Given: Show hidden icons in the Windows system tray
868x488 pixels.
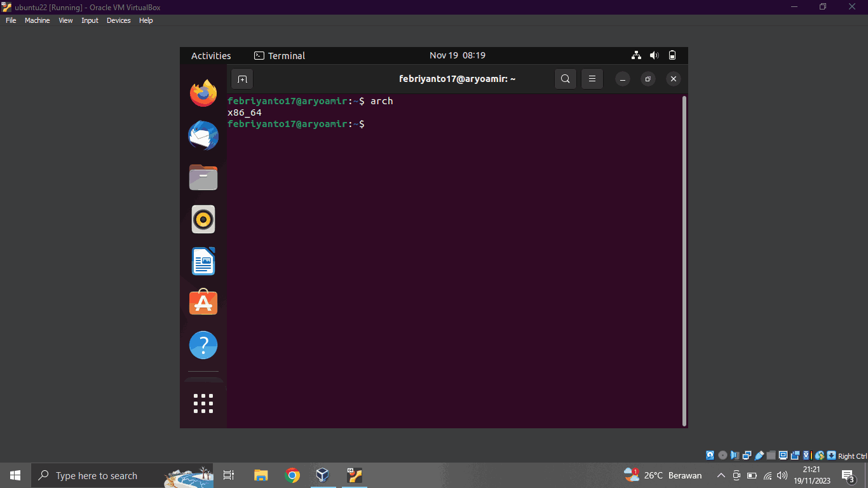Looking at the screenshot, I should click(721, 475).
